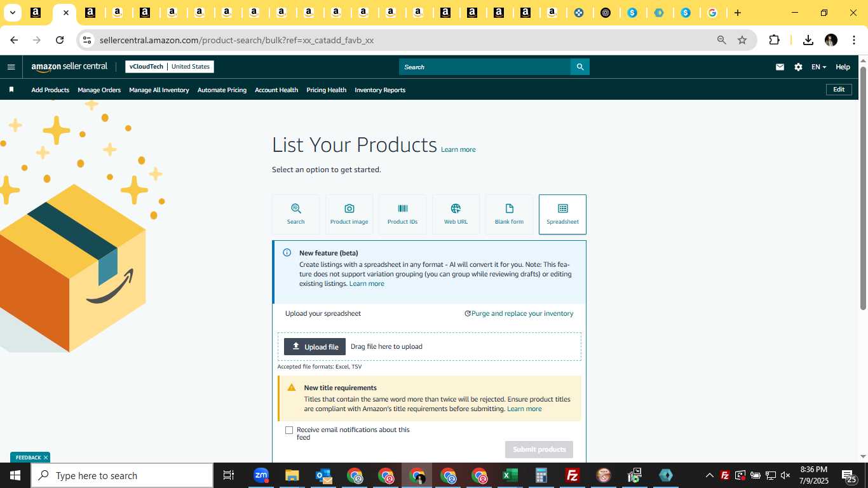Open a new browser tab
Screen dimensions: 868x488
737,13
